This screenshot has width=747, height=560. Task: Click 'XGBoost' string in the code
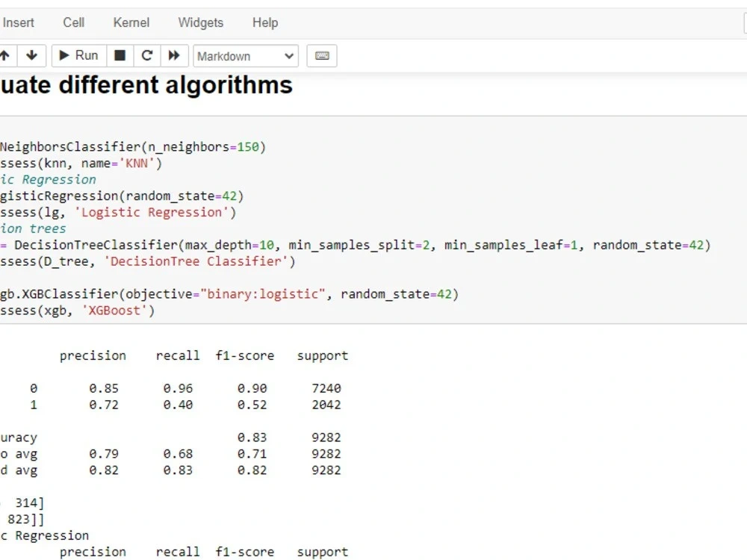[114, 311]
